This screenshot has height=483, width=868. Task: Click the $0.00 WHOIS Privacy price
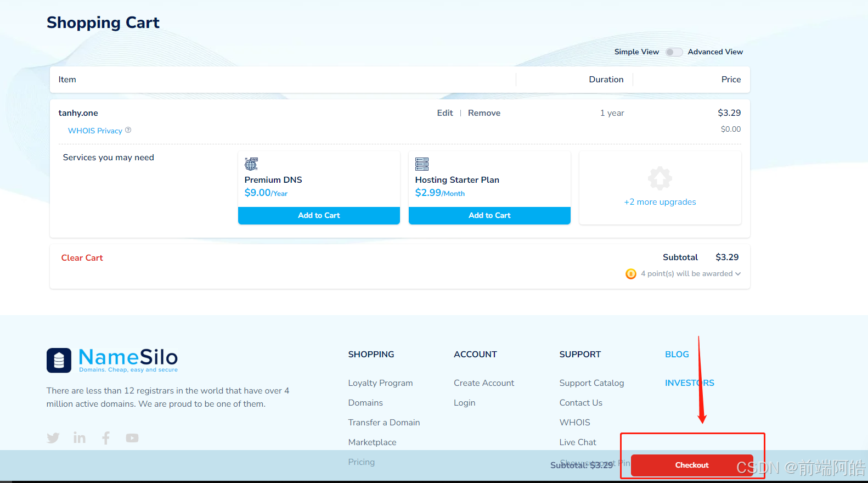730,130
